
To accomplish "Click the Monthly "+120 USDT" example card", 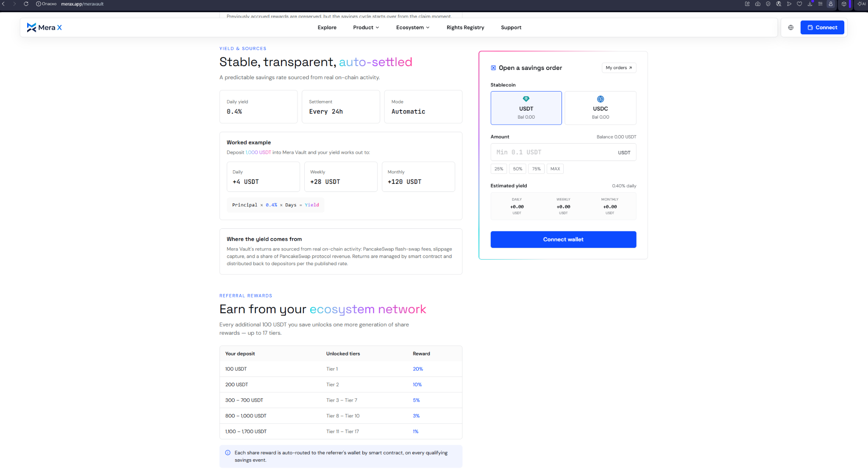I will (x=418, y=177).
